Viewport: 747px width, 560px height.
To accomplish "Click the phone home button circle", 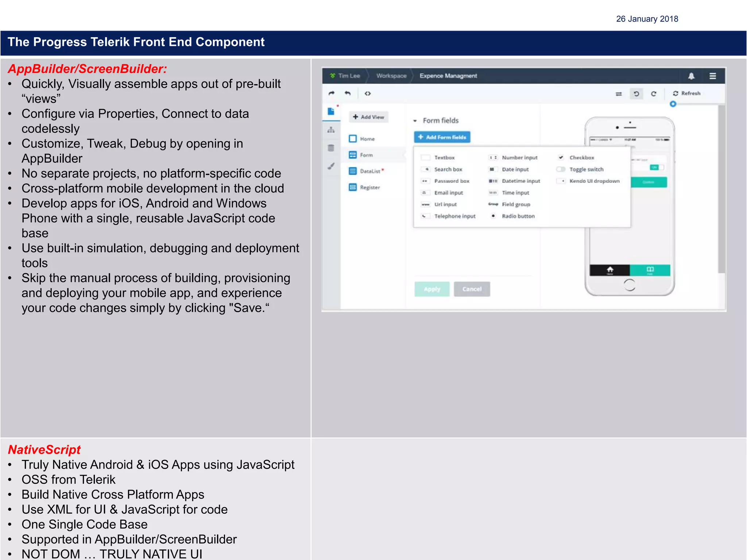I will (x=630, y=285).
